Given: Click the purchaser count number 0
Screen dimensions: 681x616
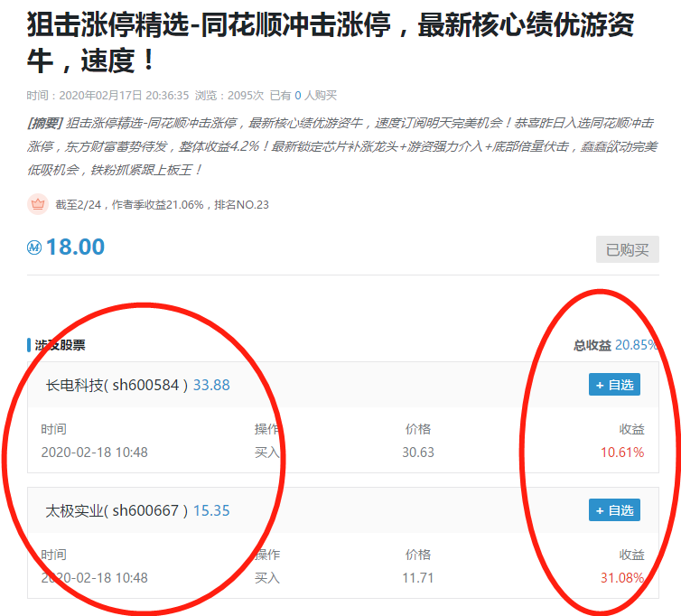Looking at the screenshot, I should coord(298,95).
